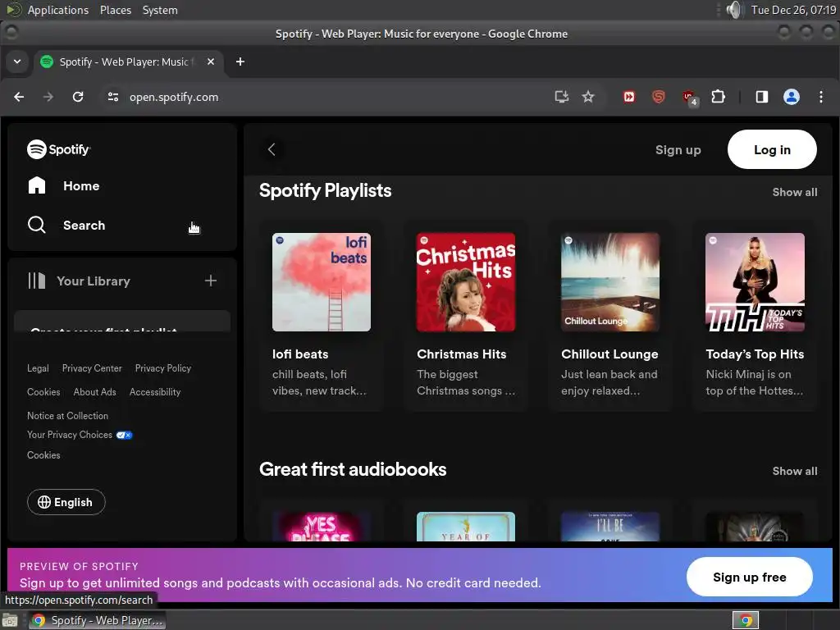Reload the Spotify page
Image resolution: width=840 pixels, height=630 pixels.
[x=78, y=97]
